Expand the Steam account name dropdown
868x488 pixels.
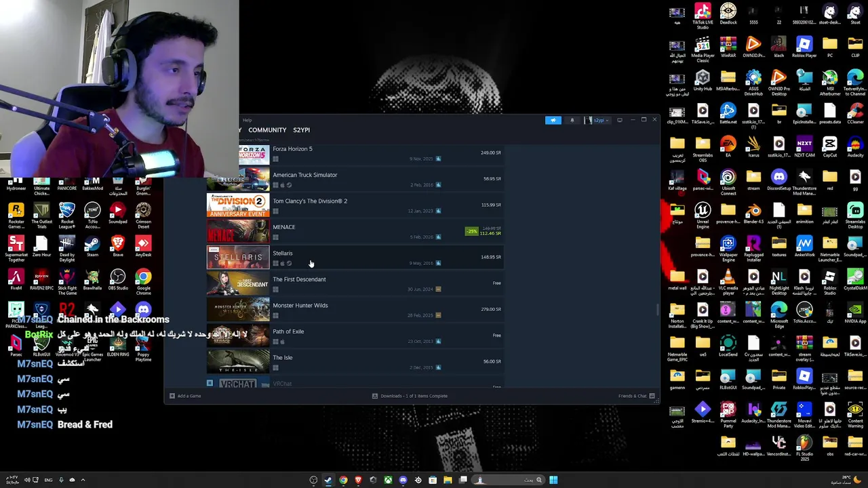[597, 121]
